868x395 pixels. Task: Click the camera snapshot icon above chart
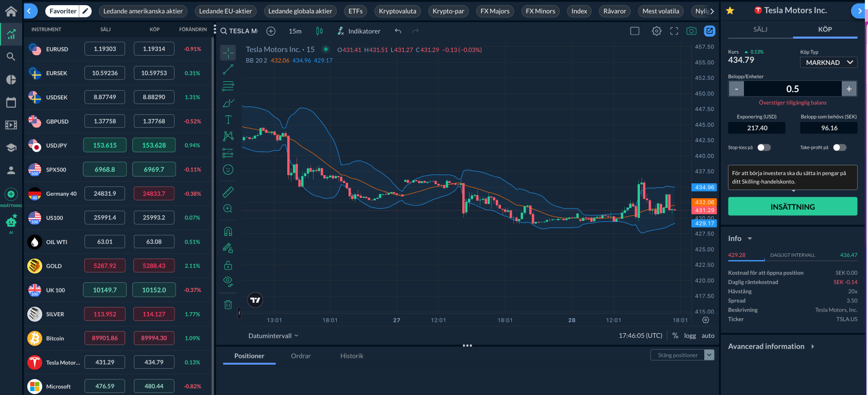point(691,31)
